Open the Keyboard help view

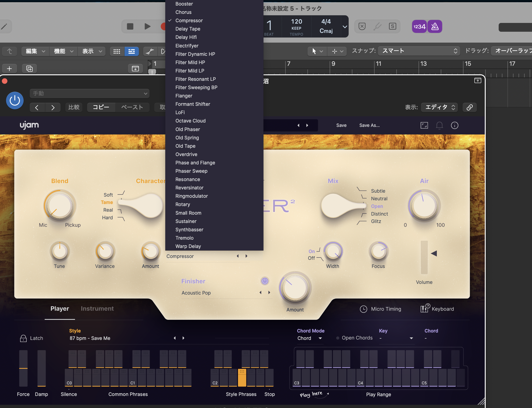click(x=437, y=309)
